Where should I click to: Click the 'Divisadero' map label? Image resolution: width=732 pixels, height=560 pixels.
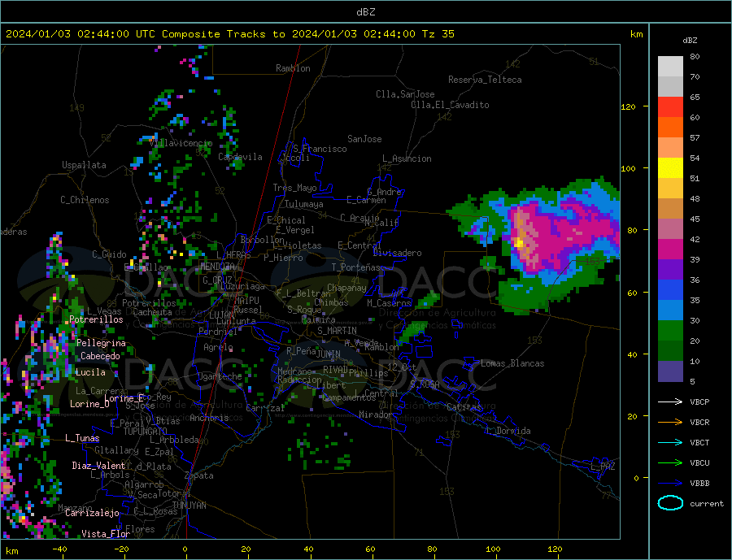click(x=397, y=253)
